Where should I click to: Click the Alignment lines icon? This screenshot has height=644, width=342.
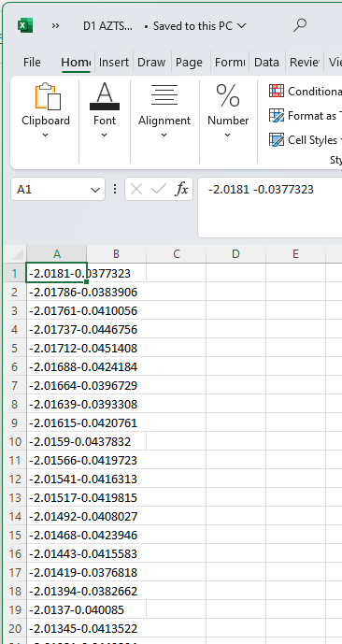click(x=164, y=95)
